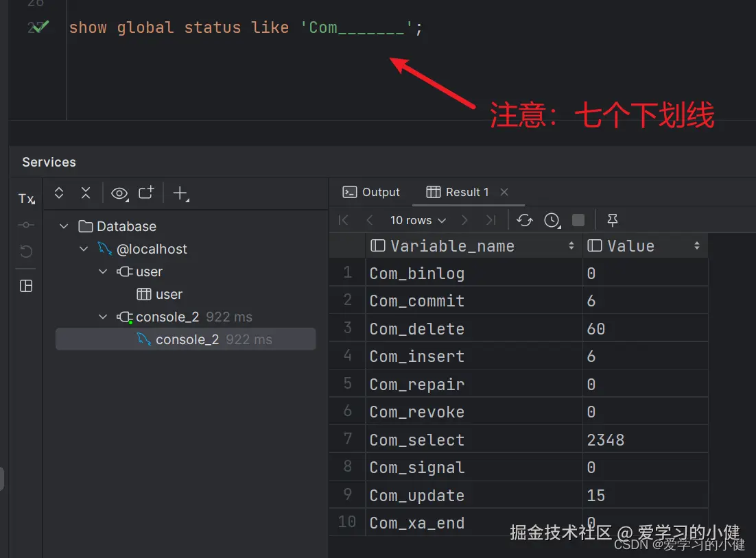756x558 pixels.
Task: Select the Com_update cell
Action: pyautogui.click(x=474, y=495)
